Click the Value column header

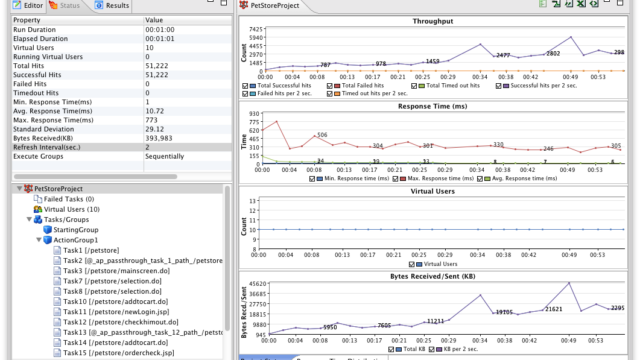pos(188,20)
